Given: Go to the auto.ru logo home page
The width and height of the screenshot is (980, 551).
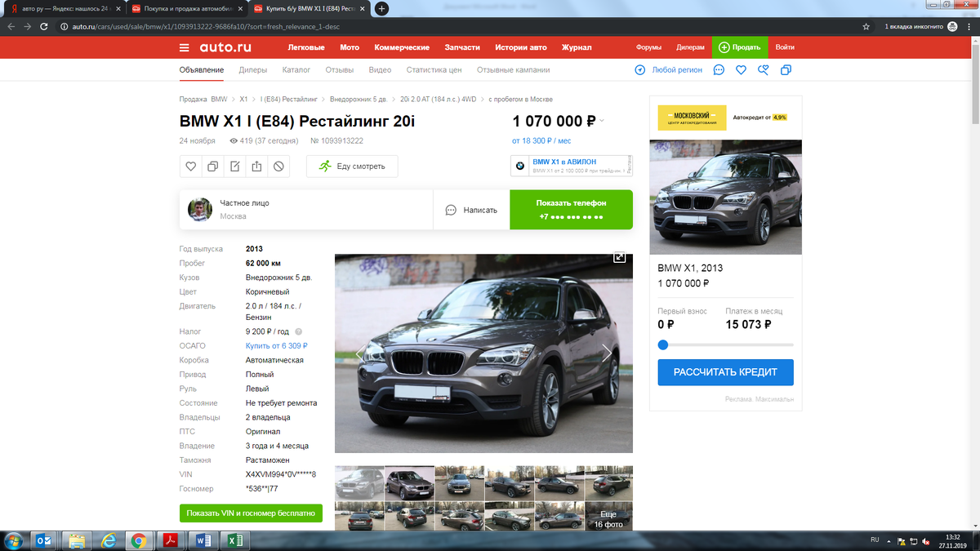Looking at the screenshot, I should pos(225,47).
